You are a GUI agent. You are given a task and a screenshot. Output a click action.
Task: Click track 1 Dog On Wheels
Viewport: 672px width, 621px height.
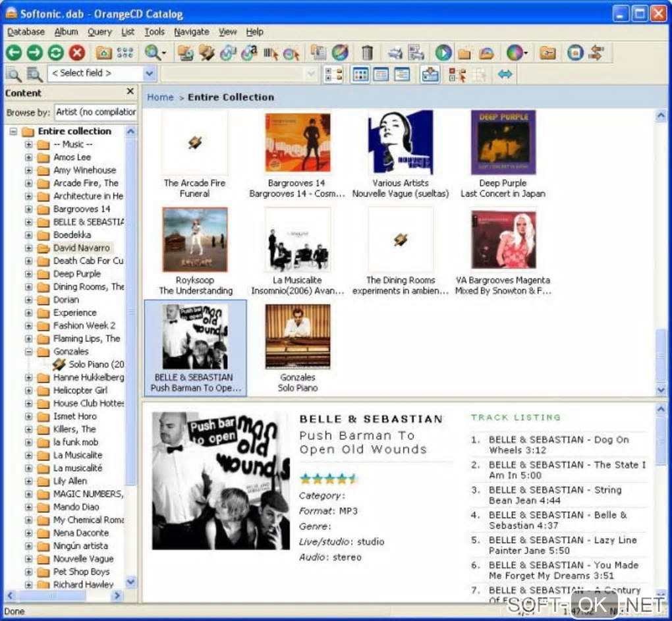tap(559, 445)
